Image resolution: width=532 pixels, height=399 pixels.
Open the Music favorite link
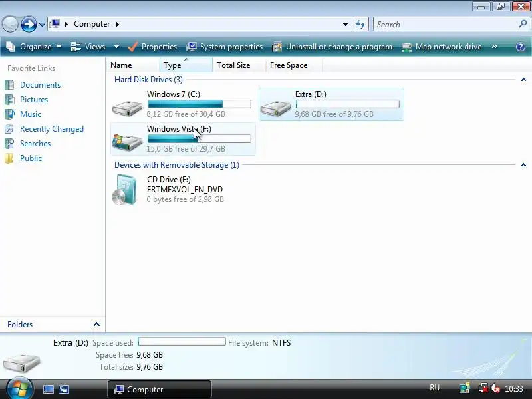point(31,114)
